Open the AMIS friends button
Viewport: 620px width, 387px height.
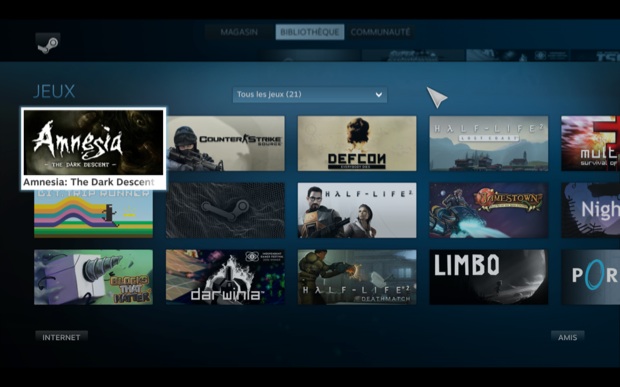point(567,337)
